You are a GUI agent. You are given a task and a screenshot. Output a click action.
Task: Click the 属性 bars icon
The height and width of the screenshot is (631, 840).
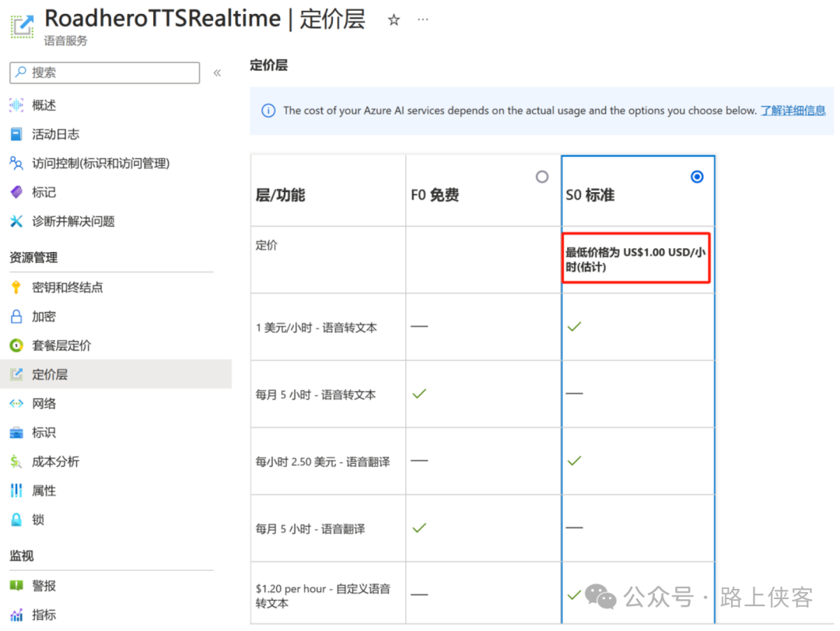16,490
